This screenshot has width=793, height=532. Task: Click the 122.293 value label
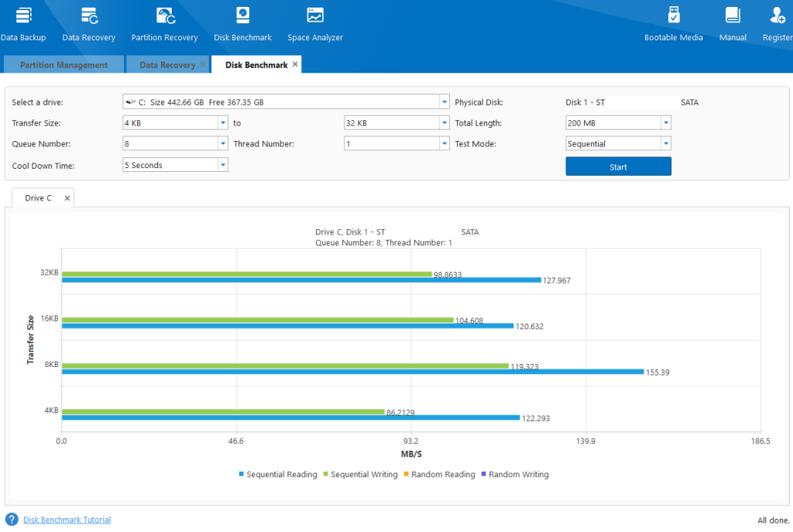[x=536, y=418]
